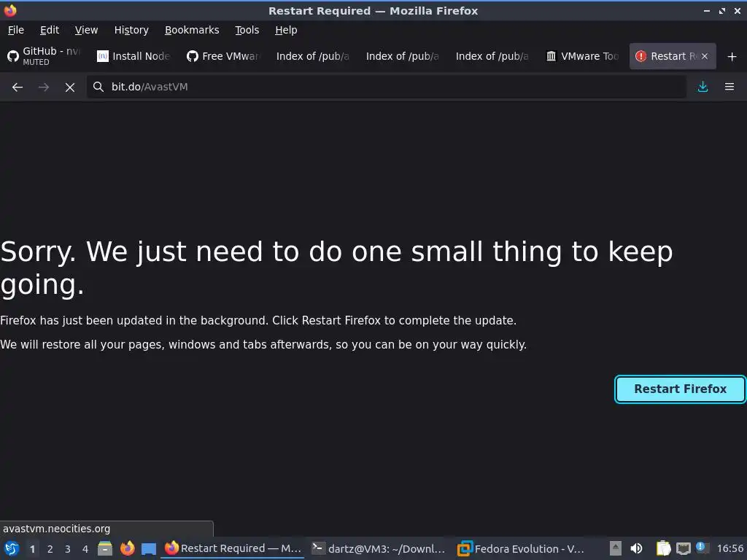Open the Fedora start menu in the taskbar
The height and width of the screenshot is (560, 747).
12,549
